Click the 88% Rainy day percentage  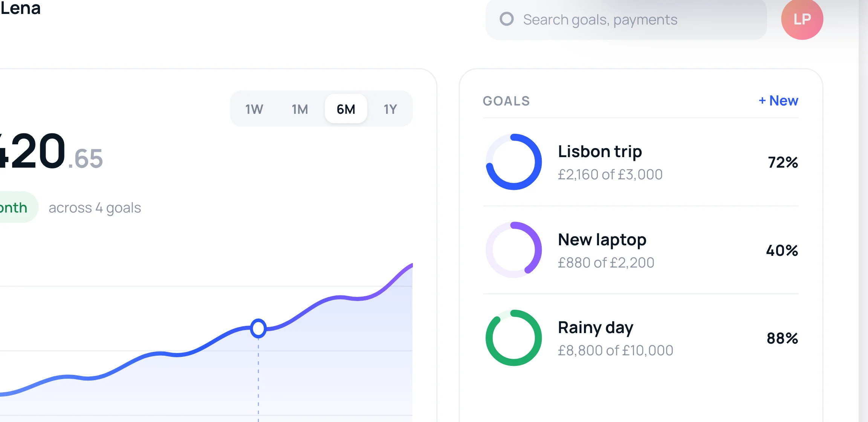782,338
